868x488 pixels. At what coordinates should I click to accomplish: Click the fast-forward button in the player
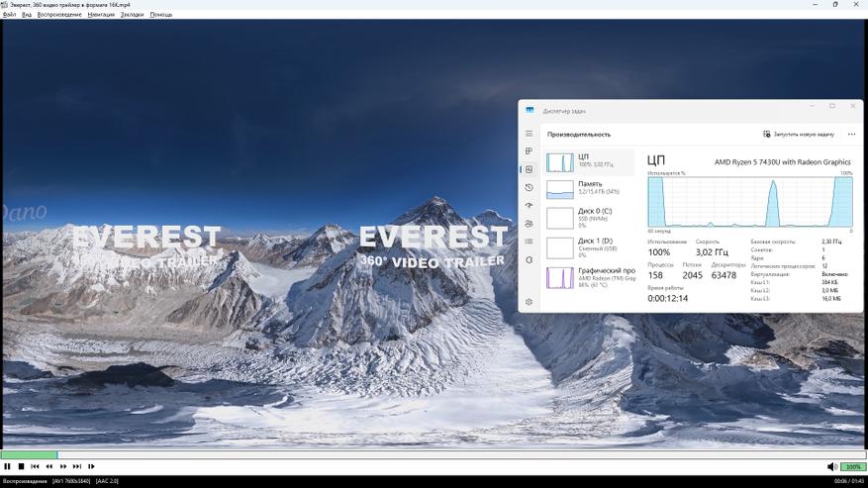click(x=63, y=466)
